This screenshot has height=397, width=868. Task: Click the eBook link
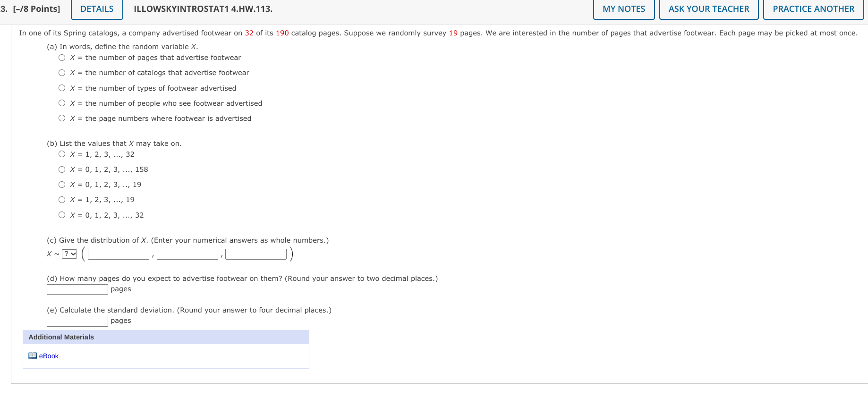48,355
